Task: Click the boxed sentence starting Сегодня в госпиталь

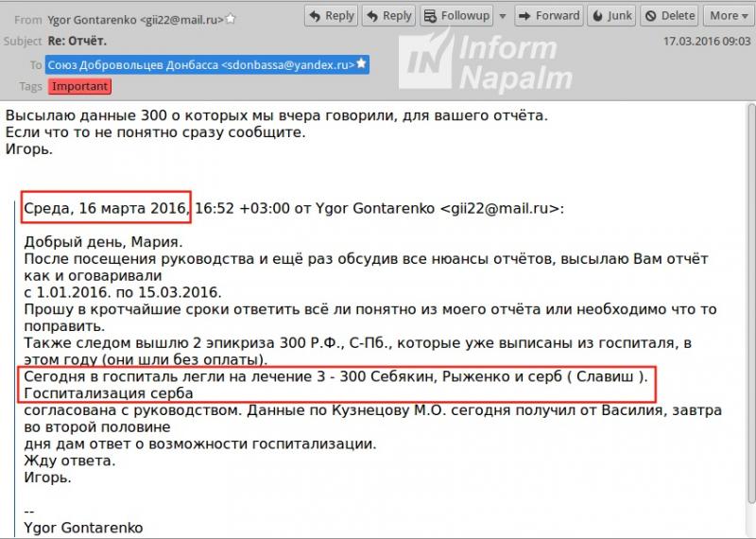Action: 335,377
